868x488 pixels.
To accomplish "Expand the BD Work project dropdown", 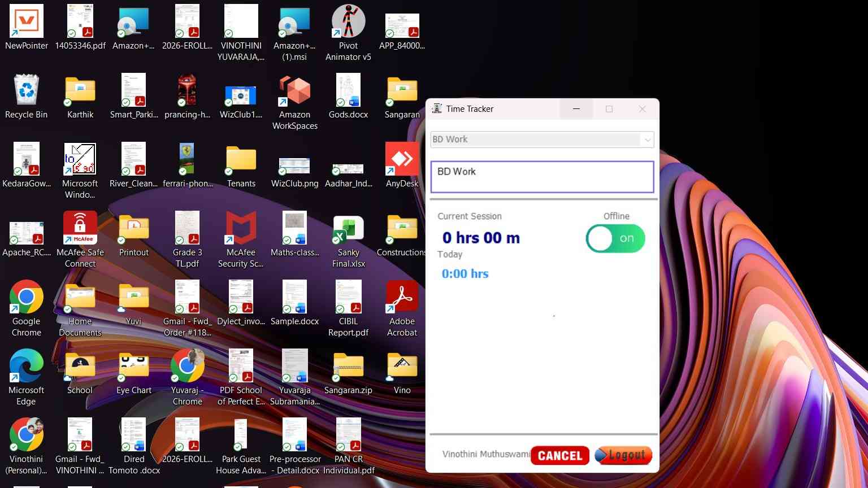I will (x=542, y=140).
